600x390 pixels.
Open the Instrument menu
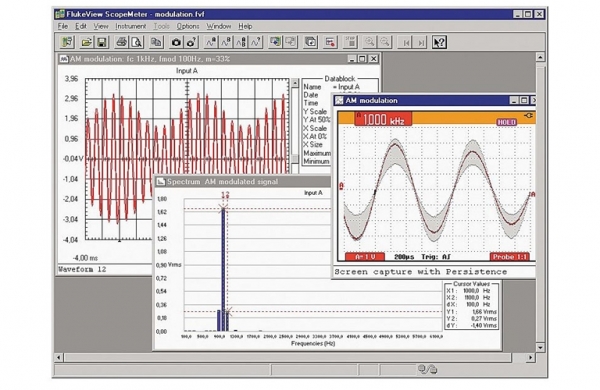tap(130, 26)
